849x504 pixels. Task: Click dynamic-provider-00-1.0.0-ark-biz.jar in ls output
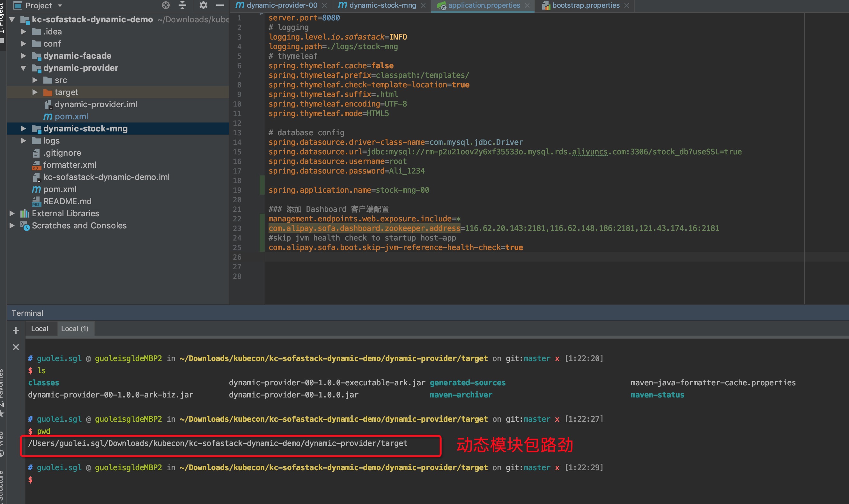[111, 395]
